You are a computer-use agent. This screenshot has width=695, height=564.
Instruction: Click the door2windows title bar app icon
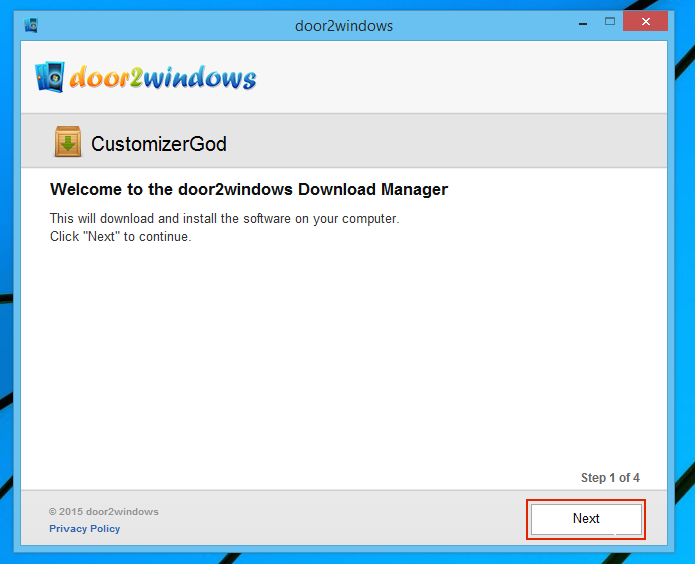(x=31, y=25)
